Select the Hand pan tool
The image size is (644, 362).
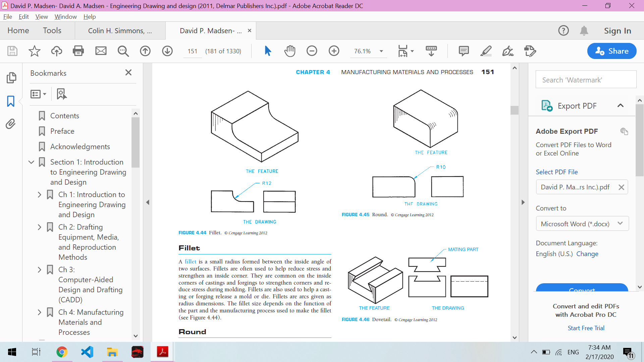[290, 51]
